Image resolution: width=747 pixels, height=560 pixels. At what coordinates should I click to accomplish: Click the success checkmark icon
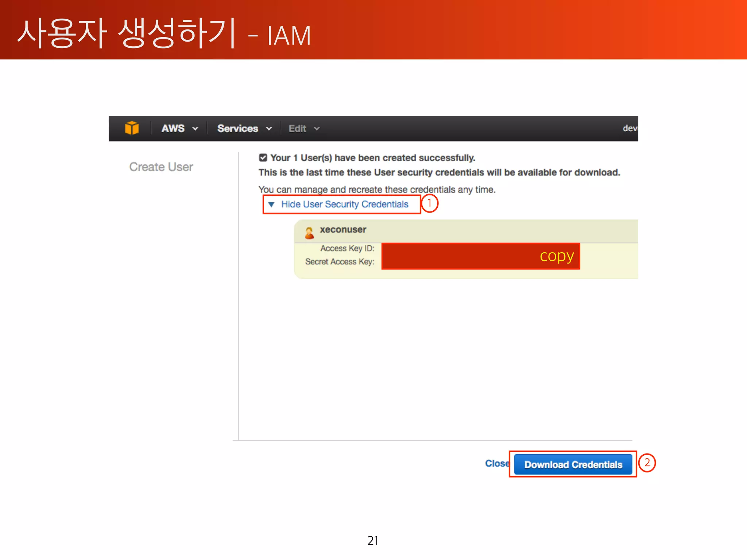pyautogui.click(x=263, y=157)
